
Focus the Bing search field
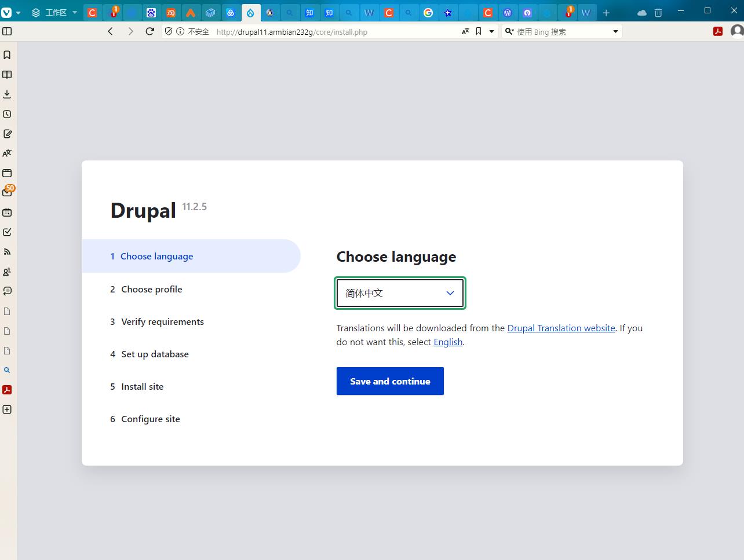click(562, 32)
